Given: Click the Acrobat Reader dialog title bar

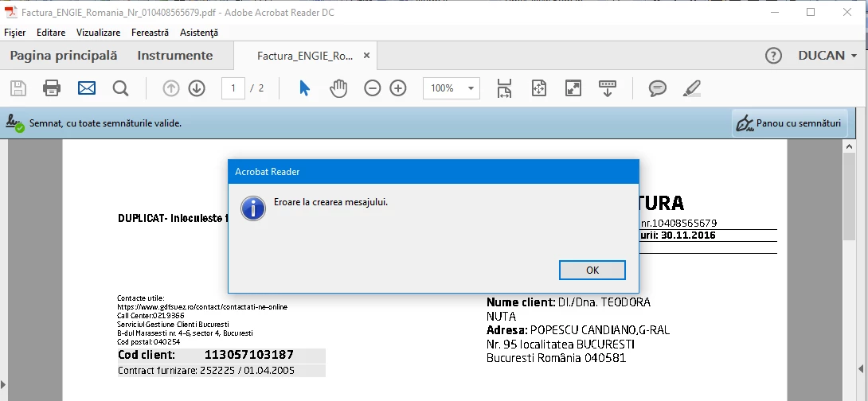Looking at the screenshot, I should click(433, 172).
